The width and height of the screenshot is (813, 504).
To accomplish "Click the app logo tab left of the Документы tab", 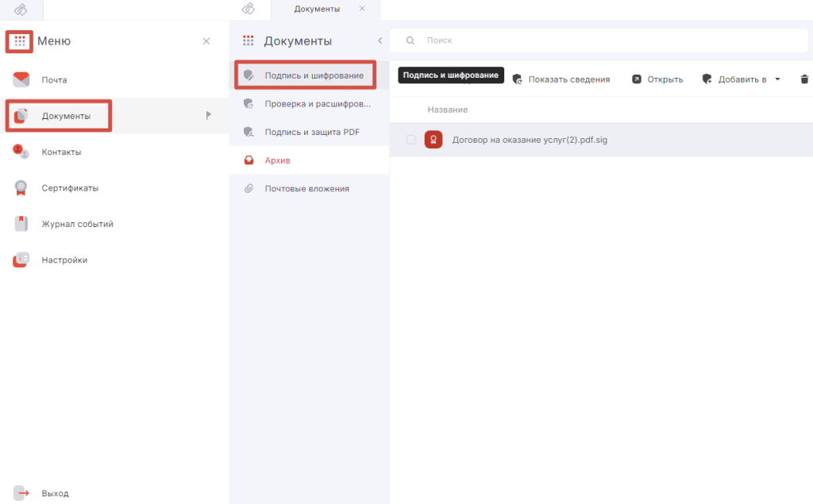I will (x=249, y=9).
